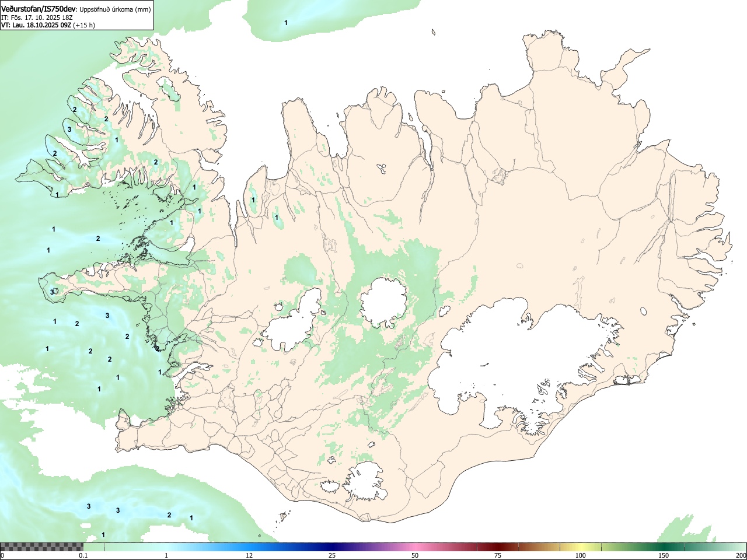Click the Veðurstofan/IS750dev title text
The width and height of the screenshot is (747, 560).
tap(39, 8)
